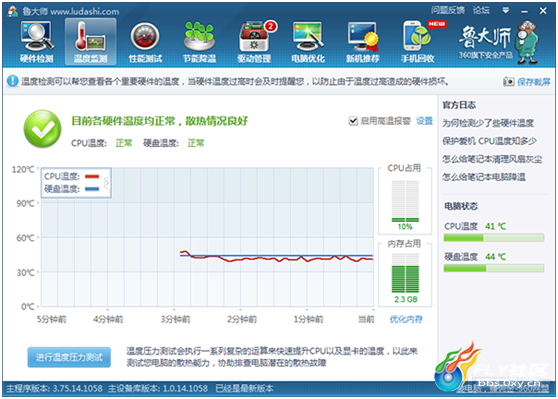Close the 鲁大师 window

click(x=543, y=11)
